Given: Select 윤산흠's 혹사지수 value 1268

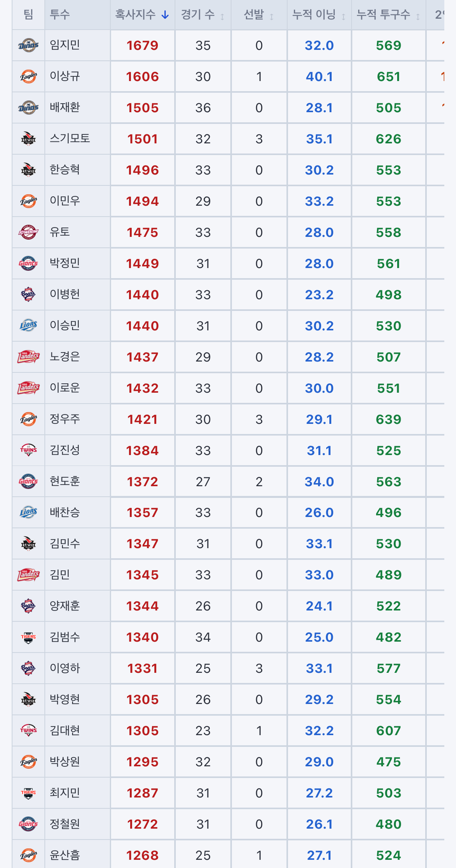Looking at the screenshot, I should tap(142, 856).
